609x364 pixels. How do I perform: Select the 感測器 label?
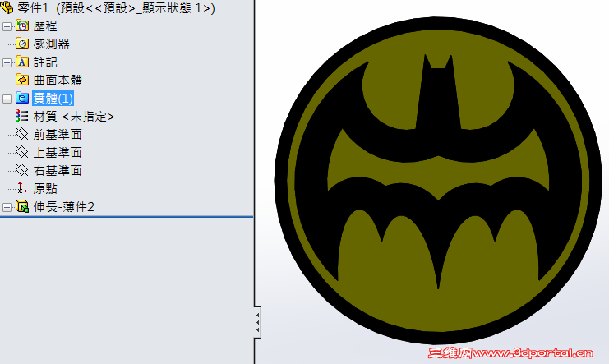(x=51, y=44)
